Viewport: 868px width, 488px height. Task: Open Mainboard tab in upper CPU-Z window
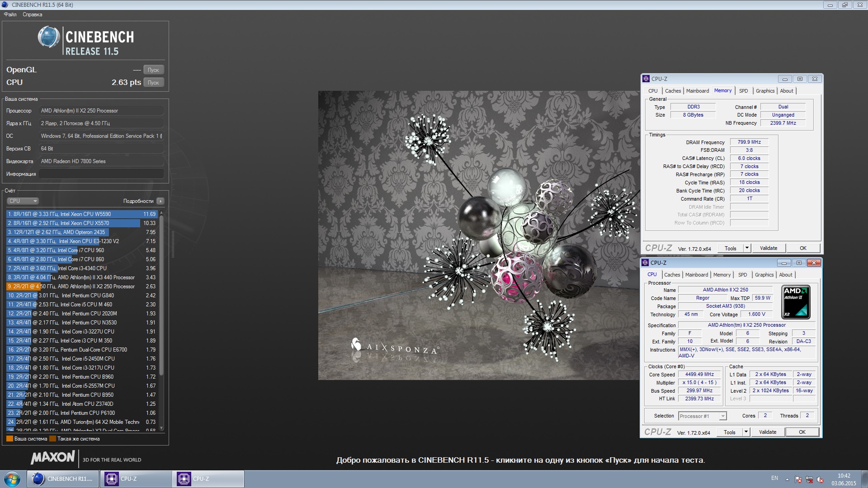[x=698, y=91]
